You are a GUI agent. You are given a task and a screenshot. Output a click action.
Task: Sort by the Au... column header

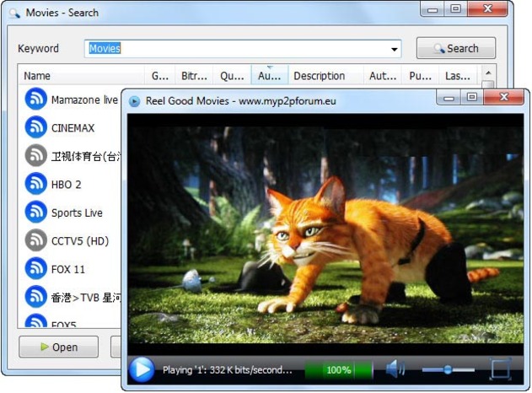click(270, 76)
